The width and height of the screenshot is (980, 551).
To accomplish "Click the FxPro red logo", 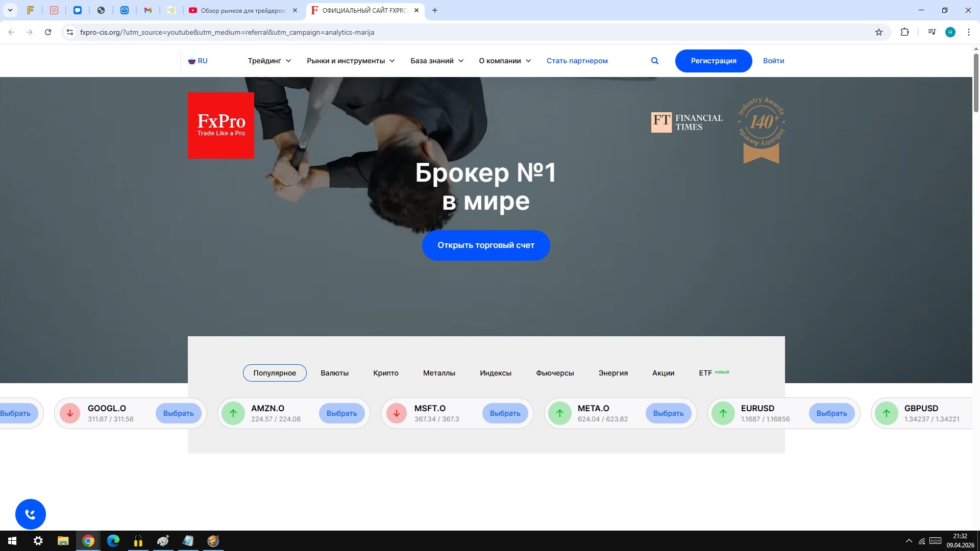I will point(220,126).
